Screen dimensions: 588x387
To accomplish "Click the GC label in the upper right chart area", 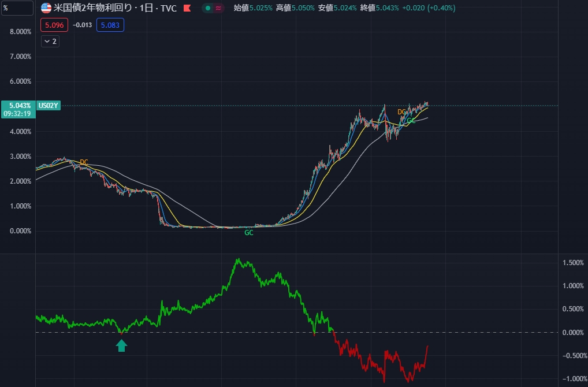I will click(x=411, y=121).
